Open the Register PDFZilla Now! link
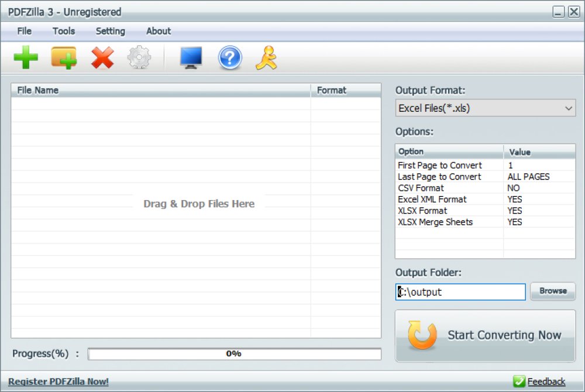 [58, 381]
